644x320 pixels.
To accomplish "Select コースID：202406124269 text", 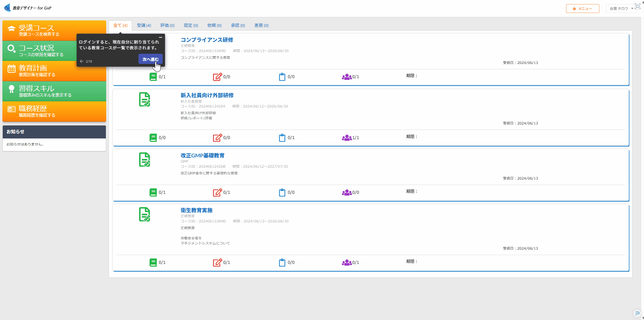I will [x=203, y=106].
